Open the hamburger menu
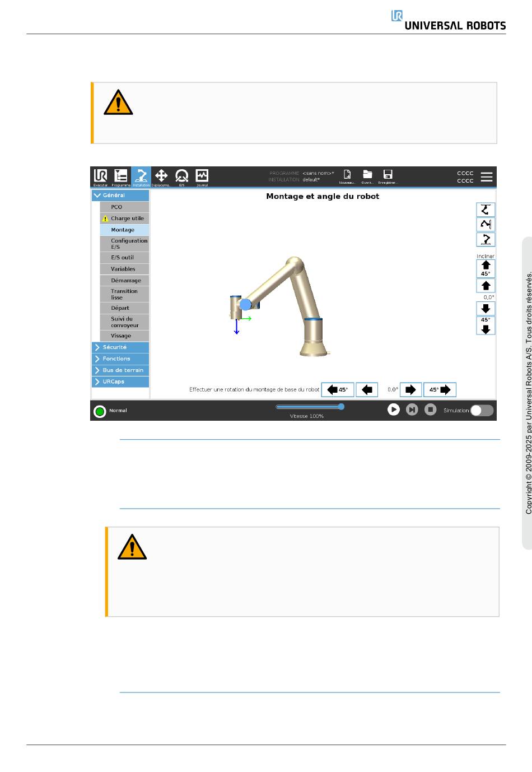532x772 pixels. (x=487, y=177)
